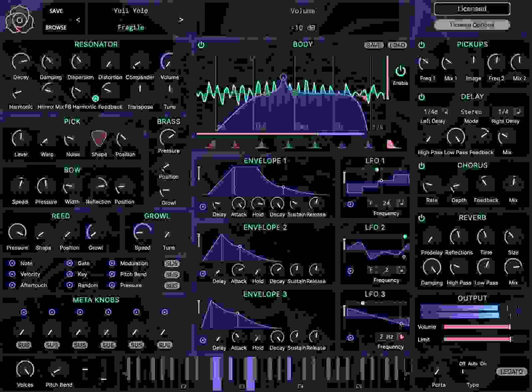Click BROWSE to open the preset browser
This screenshot has width=532, height=392.
pyautogui.click(x=56, y=27)
